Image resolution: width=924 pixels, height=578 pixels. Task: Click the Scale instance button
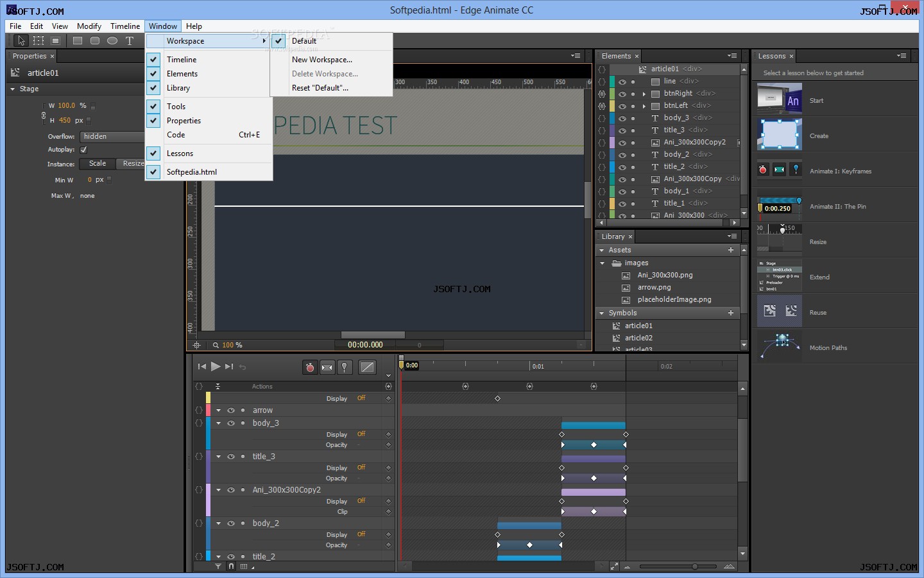tap(98, 164)
